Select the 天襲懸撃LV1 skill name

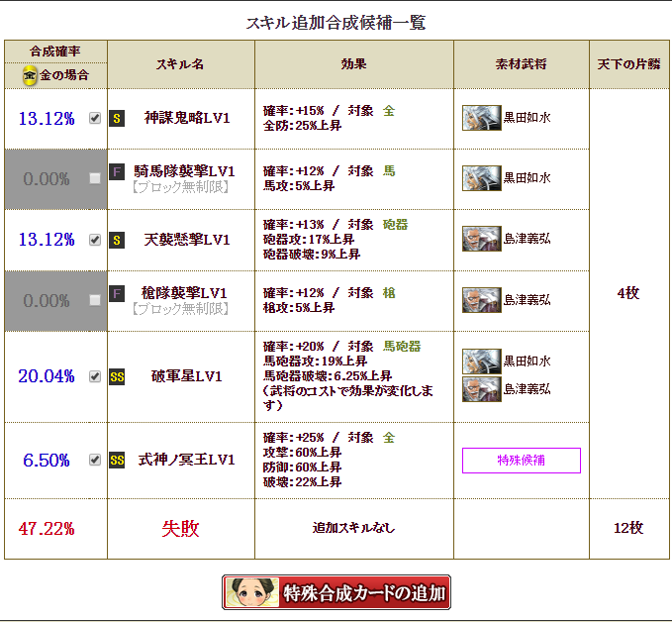tap(187, 240)
